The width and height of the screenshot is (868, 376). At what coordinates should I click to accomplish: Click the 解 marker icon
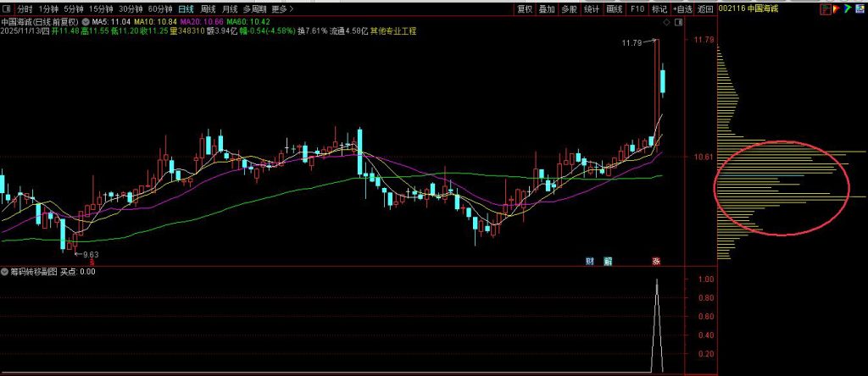608,261
